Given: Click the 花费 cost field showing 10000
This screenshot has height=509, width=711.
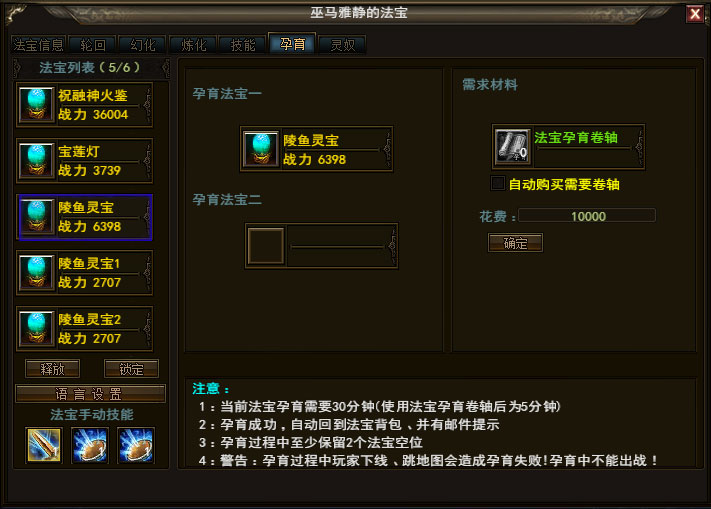Looking at the screenshot, I should click(587, 216).
